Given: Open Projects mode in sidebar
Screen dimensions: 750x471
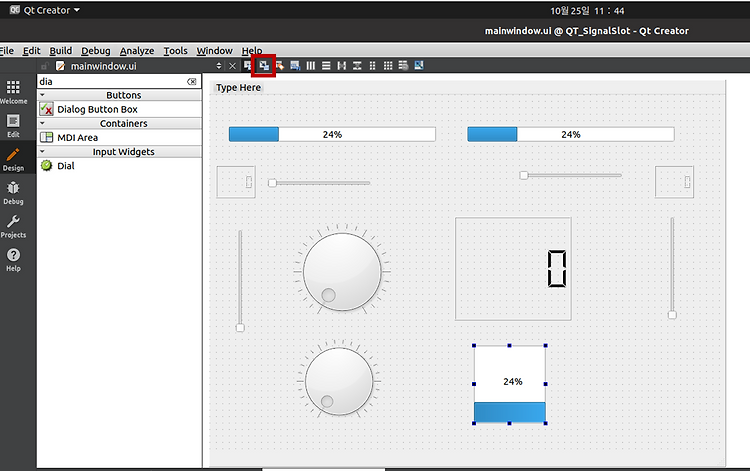Looking at the screenshot, I should coord(13,226).
